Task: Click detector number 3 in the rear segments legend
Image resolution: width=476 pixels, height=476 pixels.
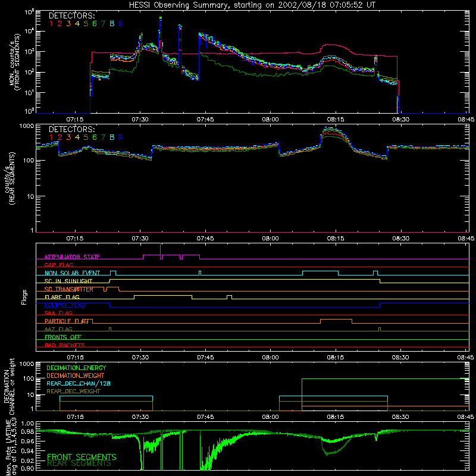Action: [x=68, y=137]
